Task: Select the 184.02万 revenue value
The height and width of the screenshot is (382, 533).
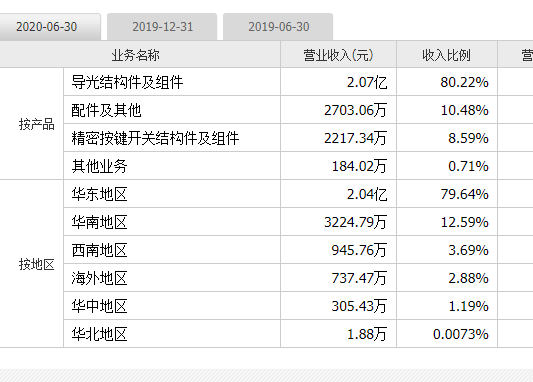Action: [x=359, y=166]
